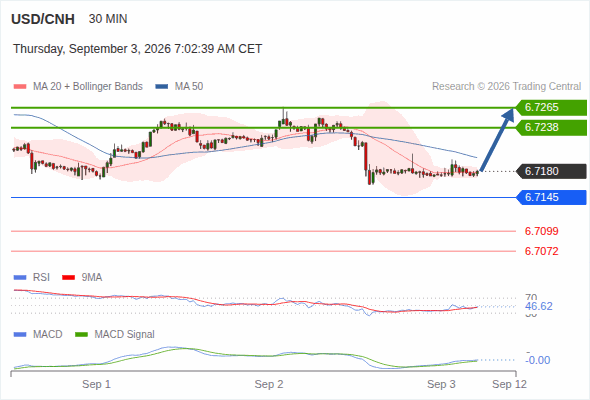Click the 6.7099 red support label
The image size is (590, 400).
[541, 231]
